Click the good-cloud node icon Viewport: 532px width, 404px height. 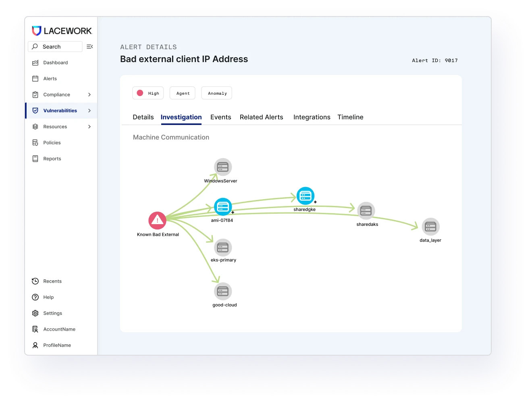point(222,291)
